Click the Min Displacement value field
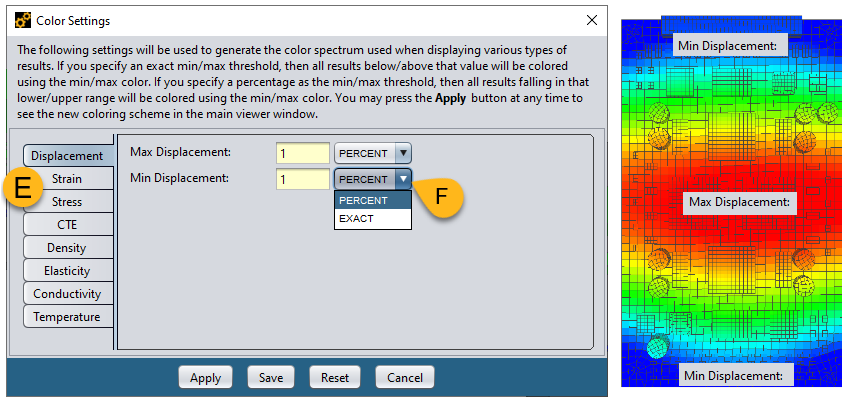 [302, 180]
